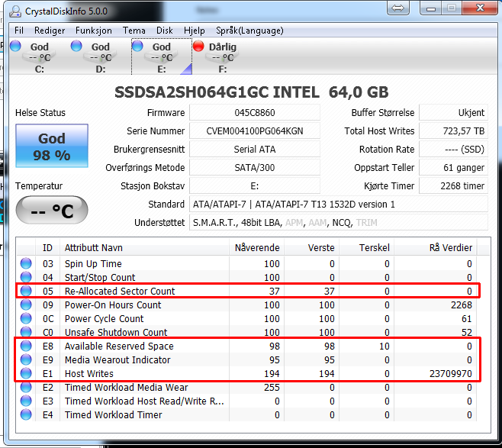Viewport: 502px width, 448px height.
Task: Click the Verste column header
Action: click(x=312, y=247)
